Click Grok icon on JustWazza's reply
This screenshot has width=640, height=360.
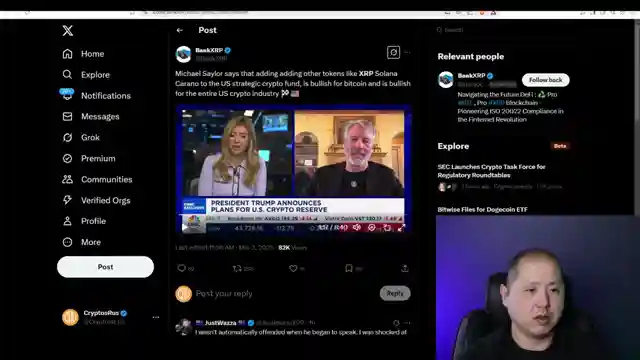click(396, 323)
